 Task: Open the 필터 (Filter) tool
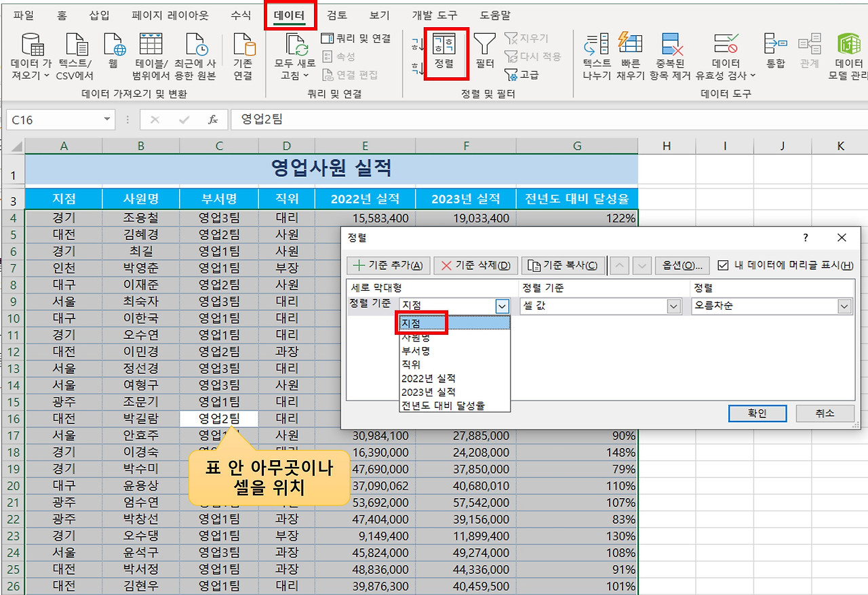coord(484,53)
